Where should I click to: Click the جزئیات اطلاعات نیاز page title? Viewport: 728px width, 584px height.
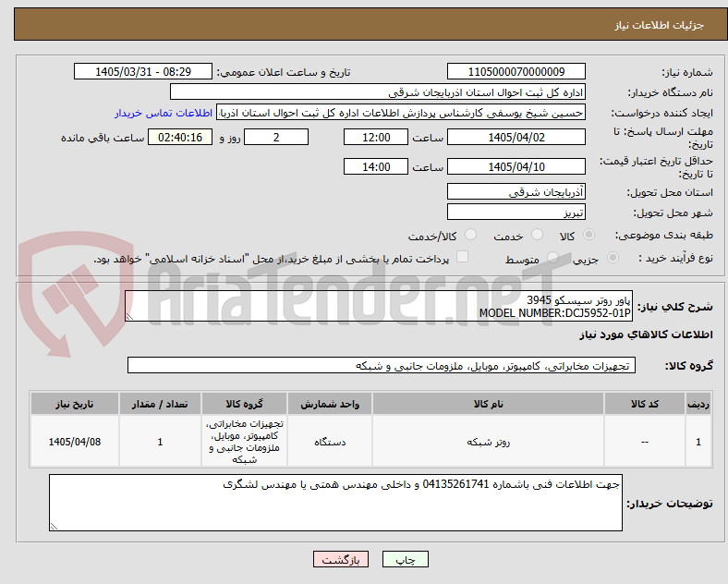[659, 25]
